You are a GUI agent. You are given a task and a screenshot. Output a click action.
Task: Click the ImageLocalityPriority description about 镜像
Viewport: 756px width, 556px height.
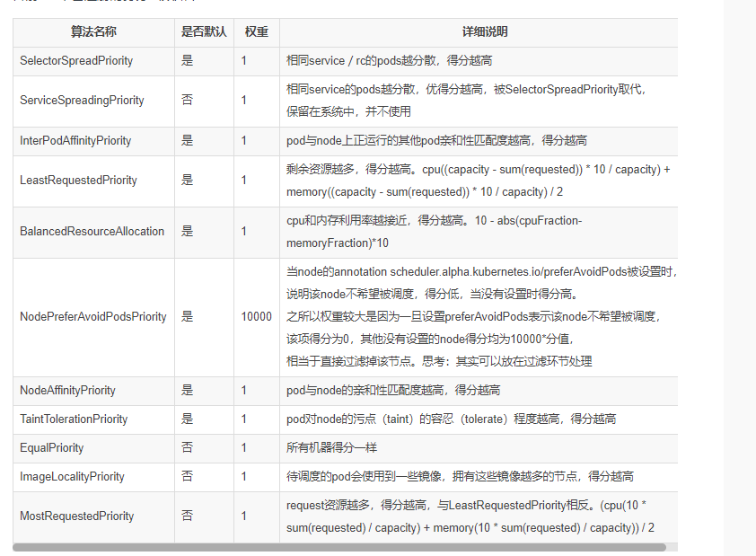460,477
